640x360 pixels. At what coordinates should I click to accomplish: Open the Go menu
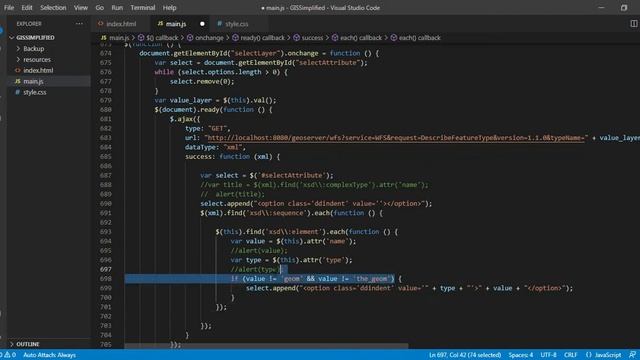tap(100, 8)
